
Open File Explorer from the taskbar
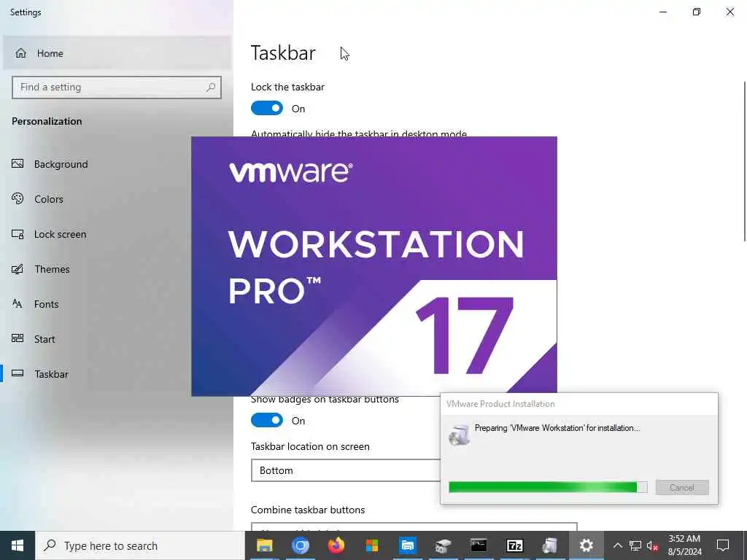click(264, 545)
